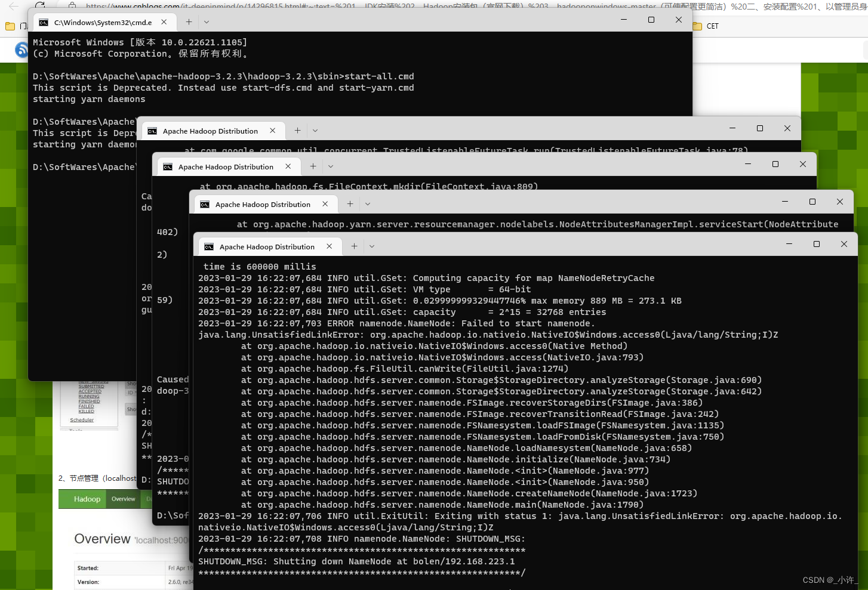Image resolution: width=868 pixels, height=590 pixels.
Task: Minimize the cmd.exe terminal window
Action: coord(624,20)
